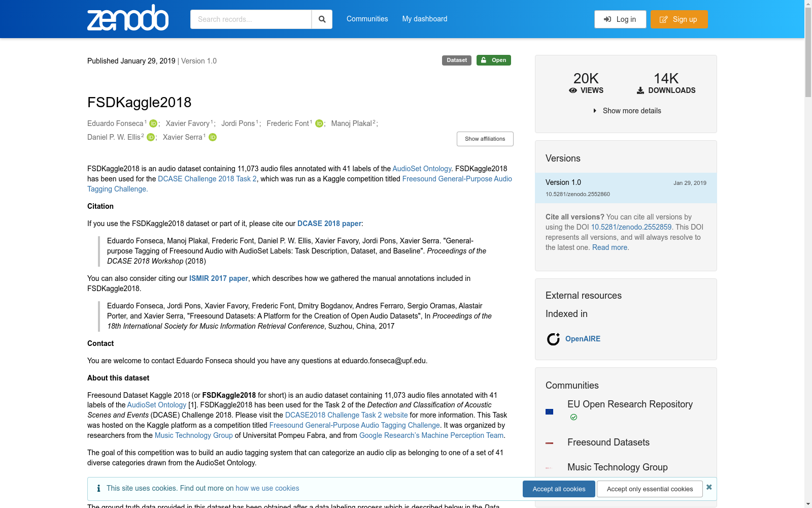Screen dimensions: 812x508
Task: Click the FSDKaggle2018 title heading
Action: coord(140,103)
